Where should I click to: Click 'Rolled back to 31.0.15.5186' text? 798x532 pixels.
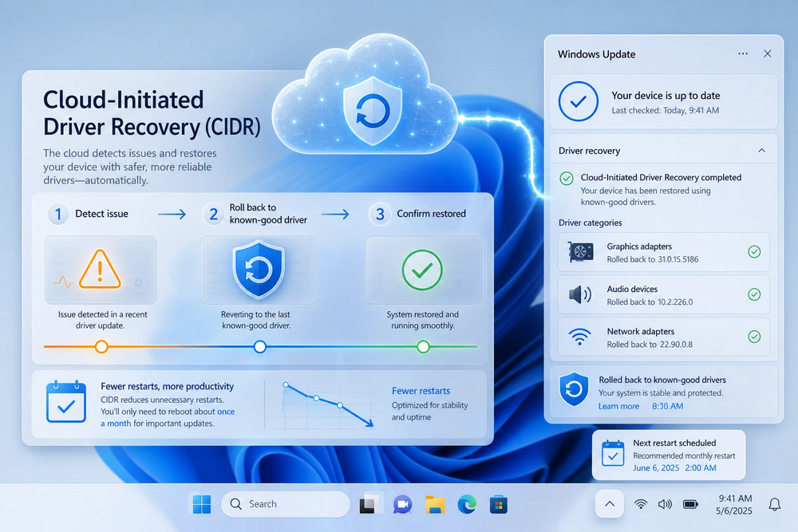(653, 259)
